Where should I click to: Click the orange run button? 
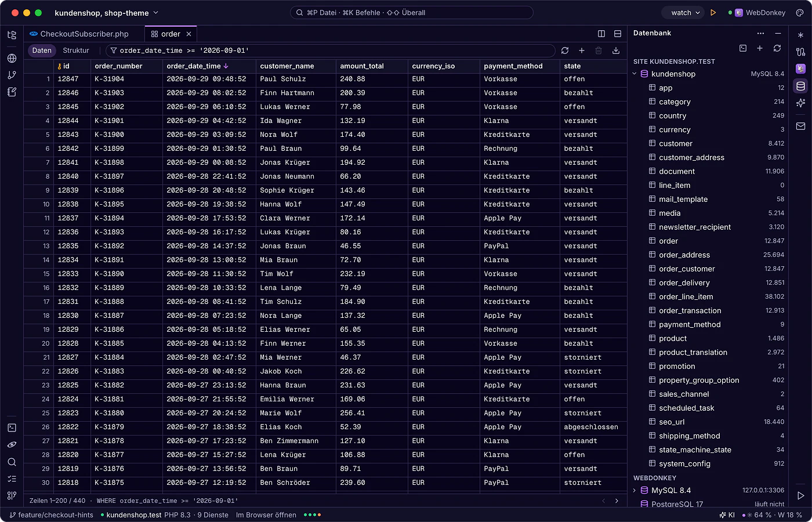(x=713, y=13)
